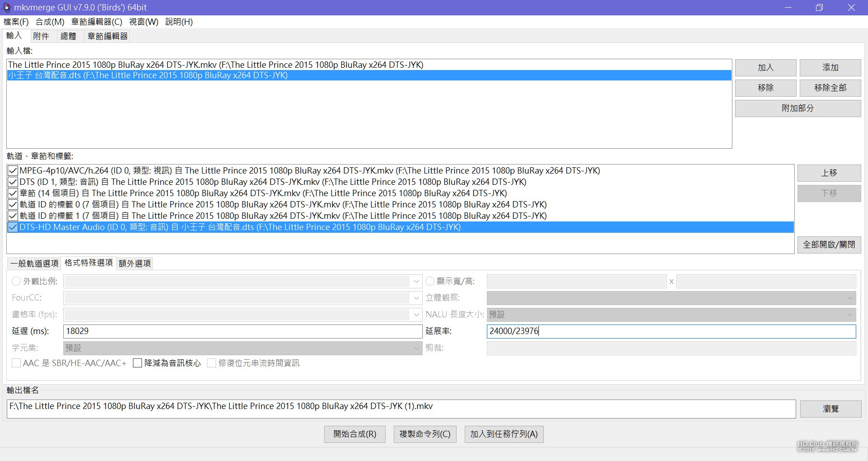The height and width of the screenshot is (461, 868).
Task: Click the 複製命令列(C) button
Action: coord(425,434)
